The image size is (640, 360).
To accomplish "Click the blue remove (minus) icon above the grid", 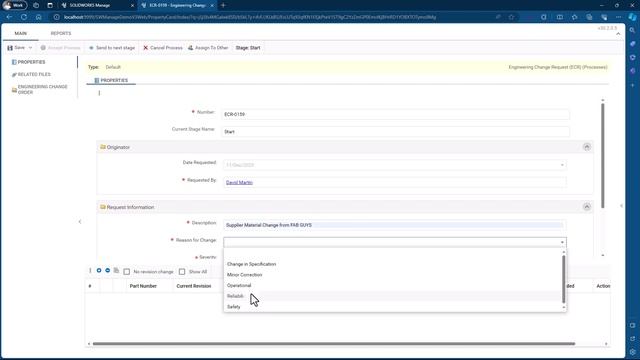I will 107,271.
